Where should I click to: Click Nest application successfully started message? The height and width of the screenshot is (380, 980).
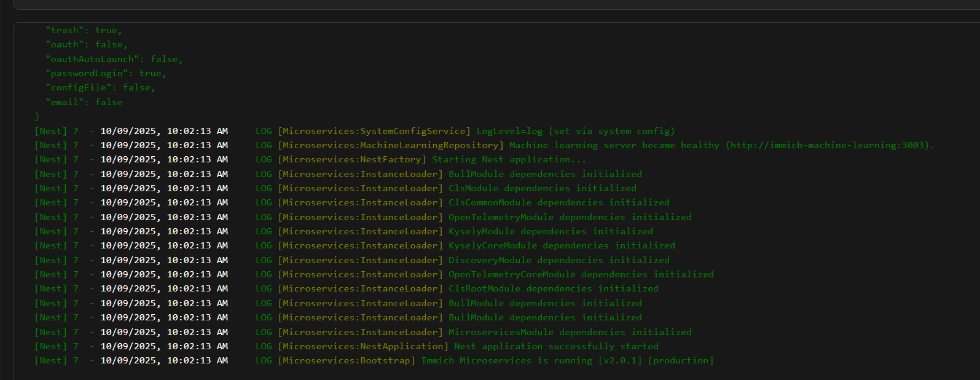point(557,346)
